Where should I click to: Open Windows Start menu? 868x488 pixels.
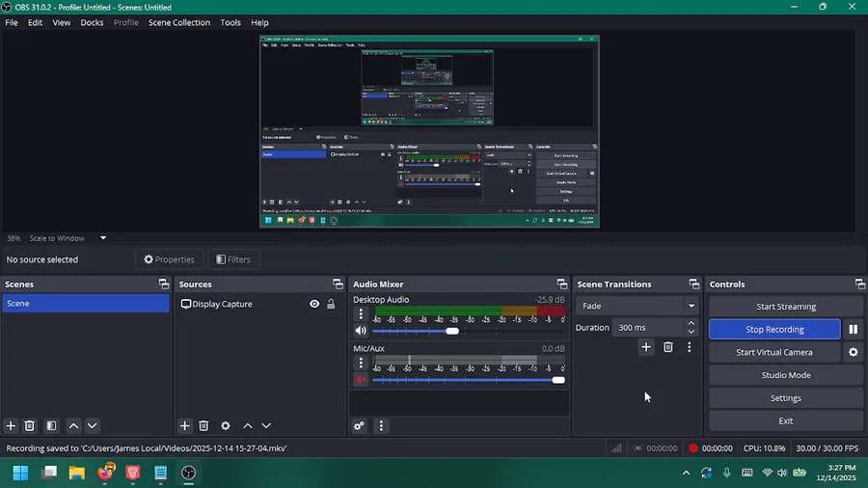(x=20, y=473)
